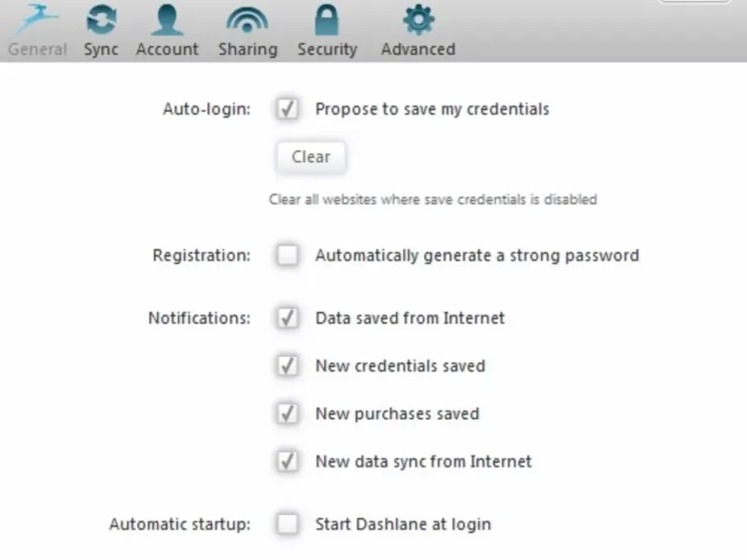Go to the Sharing tab label

tap(247, 49)
